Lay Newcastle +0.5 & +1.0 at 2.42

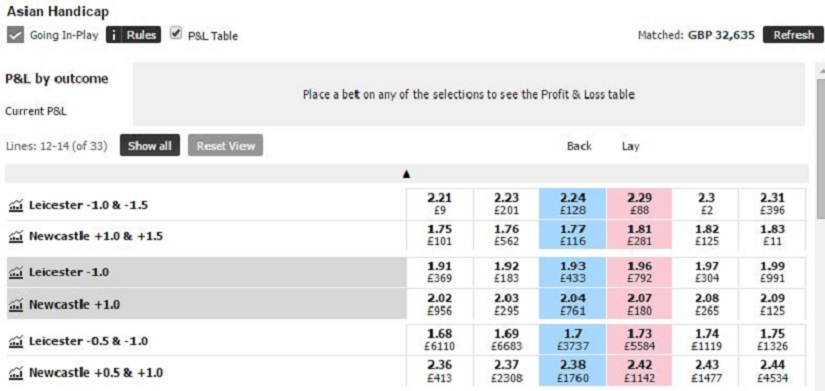639,372
